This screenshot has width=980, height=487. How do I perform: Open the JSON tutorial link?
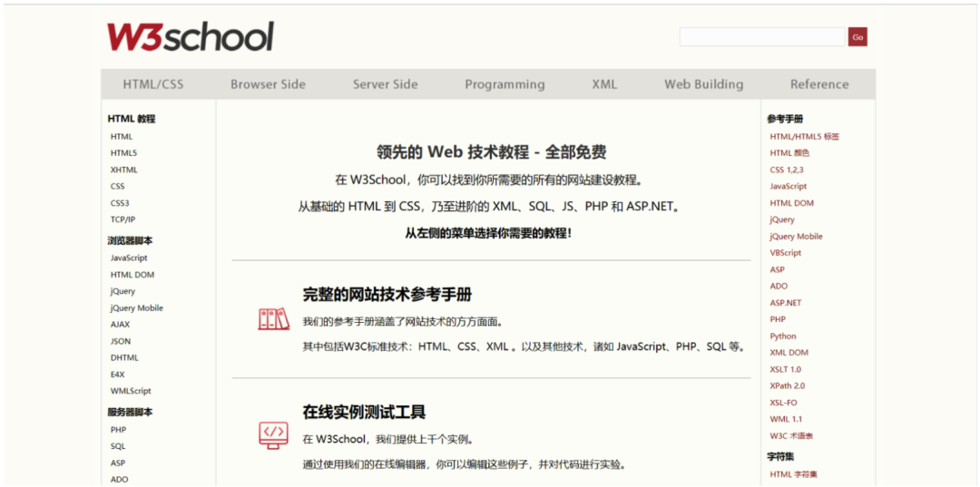[121, 342]
